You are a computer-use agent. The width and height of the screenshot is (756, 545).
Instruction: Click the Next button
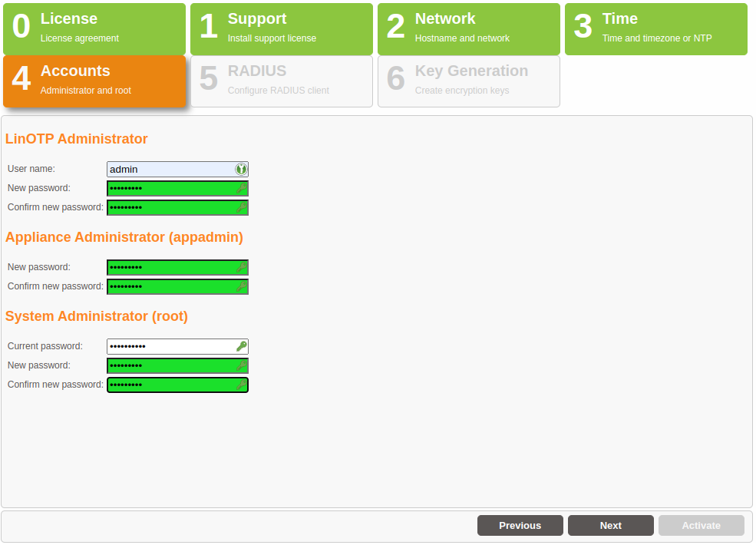(611, 526)
